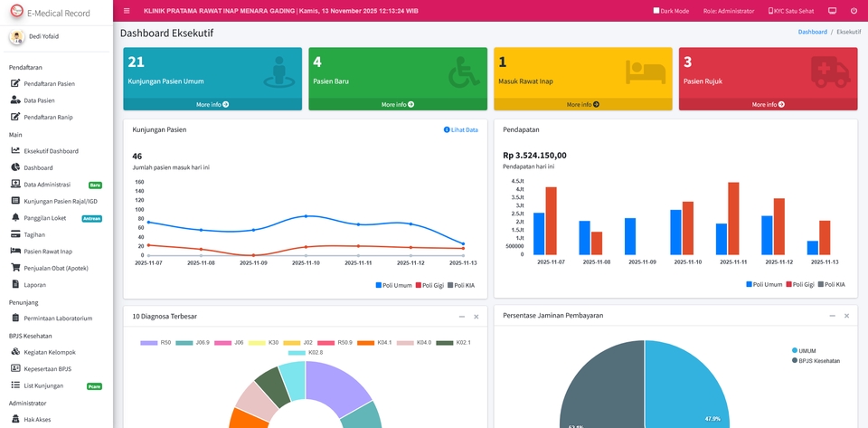Toggle Poli Umum legend in Kunjungan Pasien chart
Screen dimensions: 868x428
tap(393, 285)
